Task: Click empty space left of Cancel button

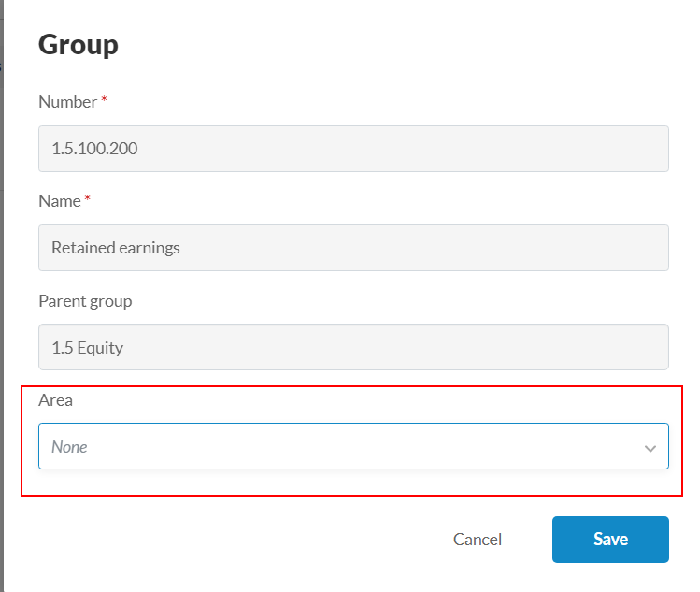Action: point(234,540)
